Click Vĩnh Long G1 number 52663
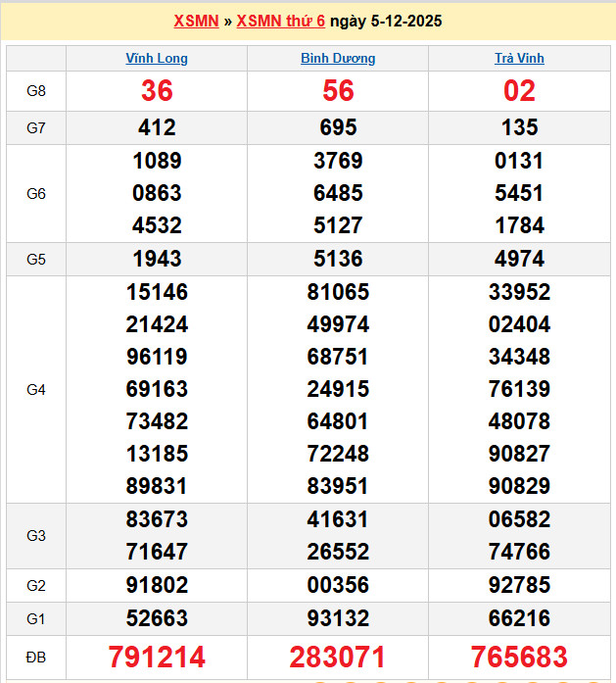This screenshot has height=683, width=616. click(157, 618)
